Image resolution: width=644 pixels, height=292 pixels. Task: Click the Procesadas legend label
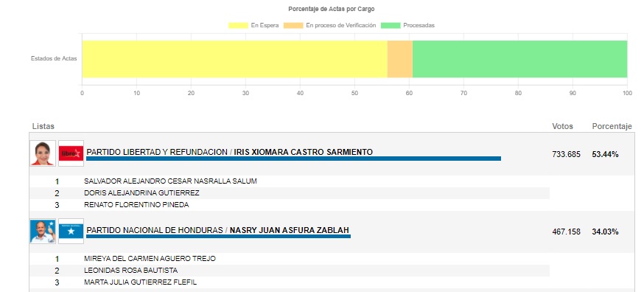click(x=419, y=26)
